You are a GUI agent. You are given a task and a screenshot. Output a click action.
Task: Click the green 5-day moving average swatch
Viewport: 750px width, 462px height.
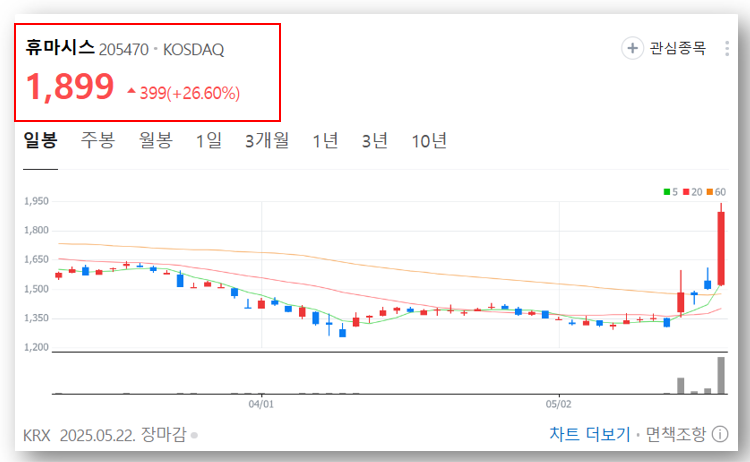[667, 192]
